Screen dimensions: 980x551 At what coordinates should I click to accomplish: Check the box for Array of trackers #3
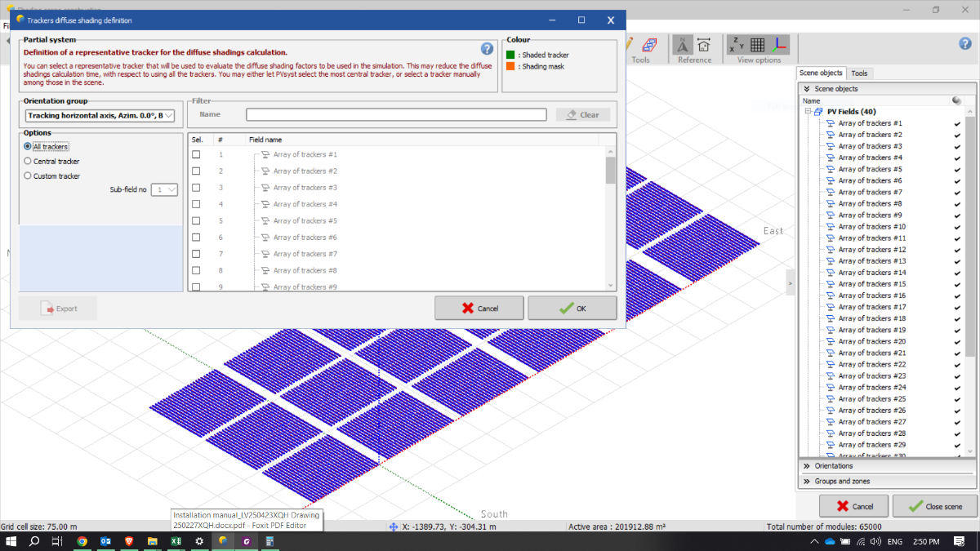(x=196, y=188)
